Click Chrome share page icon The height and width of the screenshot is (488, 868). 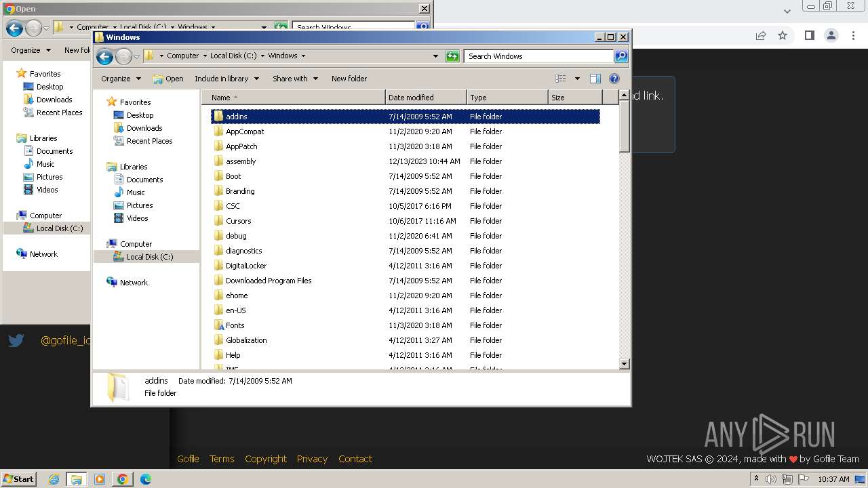pos(761,35)
